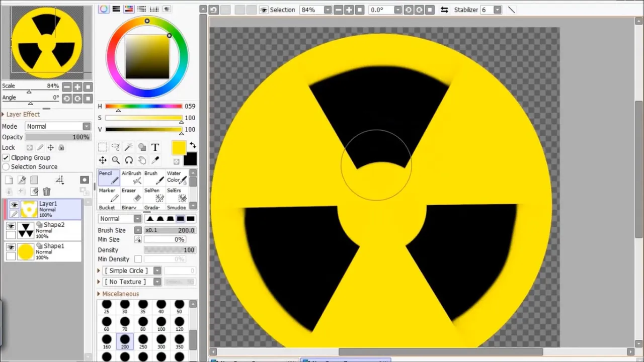Select the Move tool

pos(103,160)
